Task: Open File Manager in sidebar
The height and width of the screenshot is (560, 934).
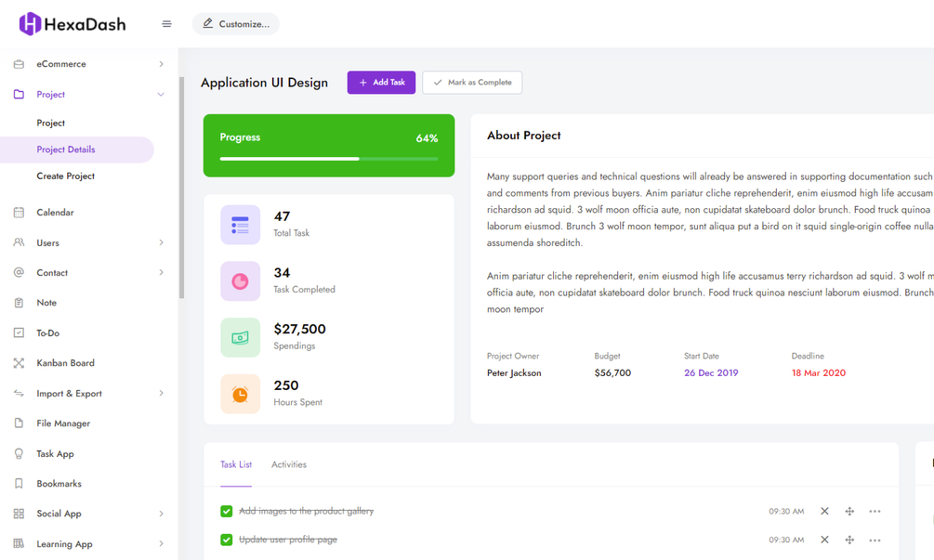Action: click(x=63, y=423)
